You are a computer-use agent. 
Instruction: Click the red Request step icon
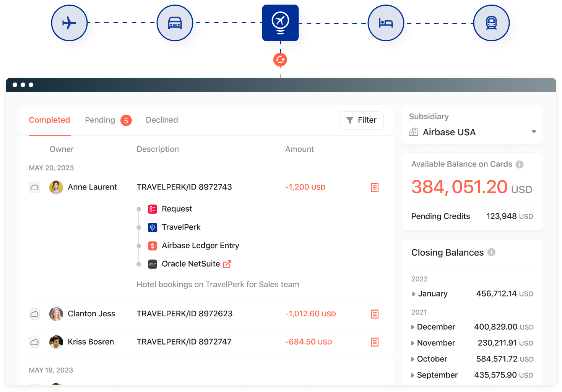(153, 209)
